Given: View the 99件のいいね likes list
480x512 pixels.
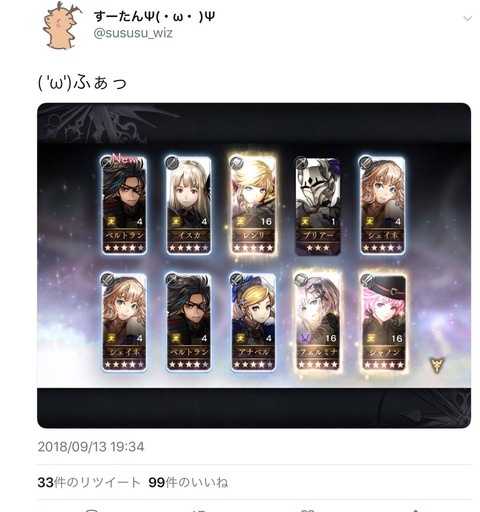Looking at the screenshot, I should (x=188, y=482).
